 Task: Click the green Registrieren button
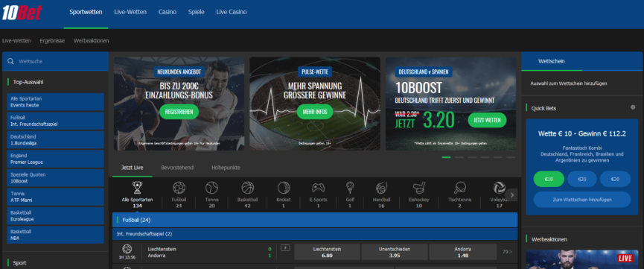click(179, 112)
